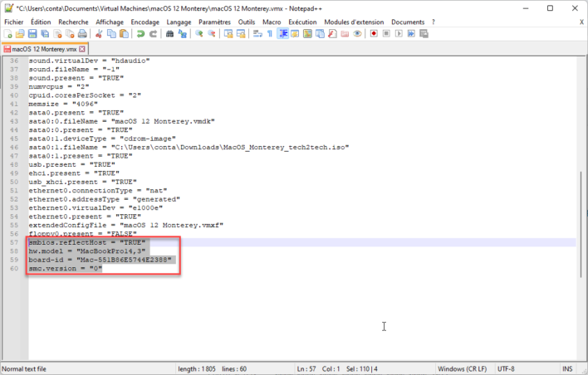The width and height of the screenshot is (588, 375).
Task: Click the Save All icon
Action: [x=45, y=34]
